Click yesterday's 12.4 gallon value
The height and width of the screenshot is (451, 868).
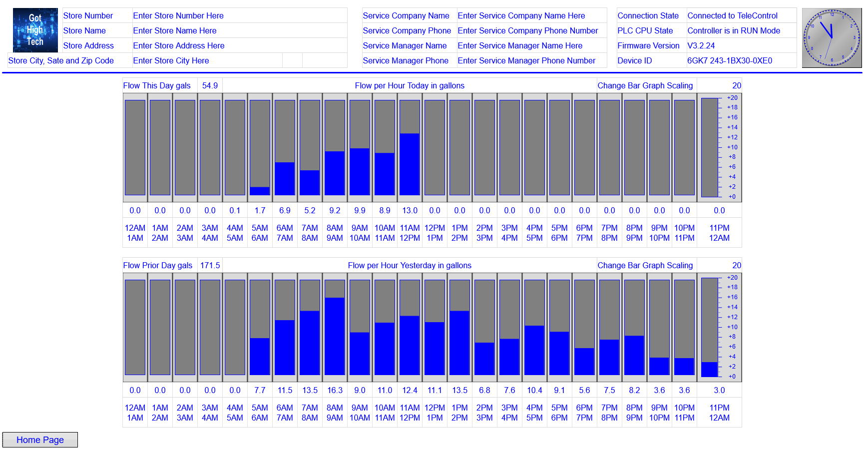coord(410,390)
